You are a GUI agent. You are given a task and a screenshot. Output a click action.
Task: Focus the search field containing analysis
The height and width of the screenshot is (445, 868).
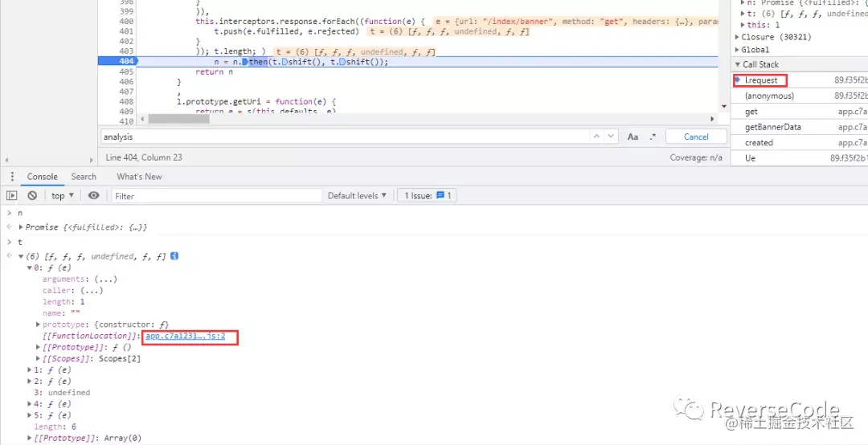pos(344,137)
